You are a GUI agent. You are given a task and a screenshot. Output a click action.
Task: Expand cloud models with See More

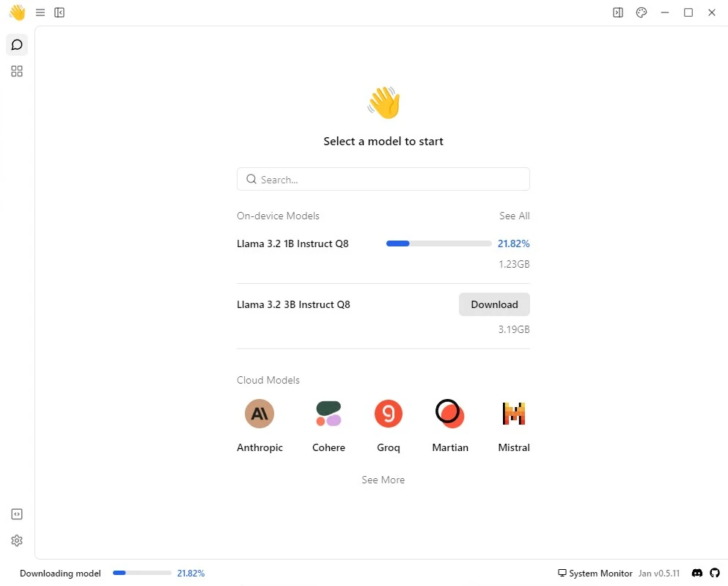click(383, 480)
